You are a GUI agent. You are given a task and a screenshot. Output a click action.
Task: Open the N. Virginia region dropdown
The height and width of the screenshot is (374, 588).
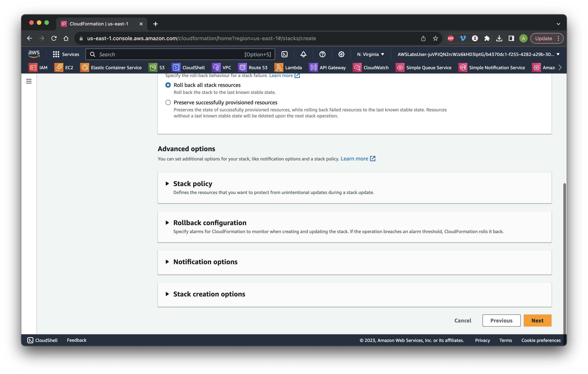click(370, 54)
